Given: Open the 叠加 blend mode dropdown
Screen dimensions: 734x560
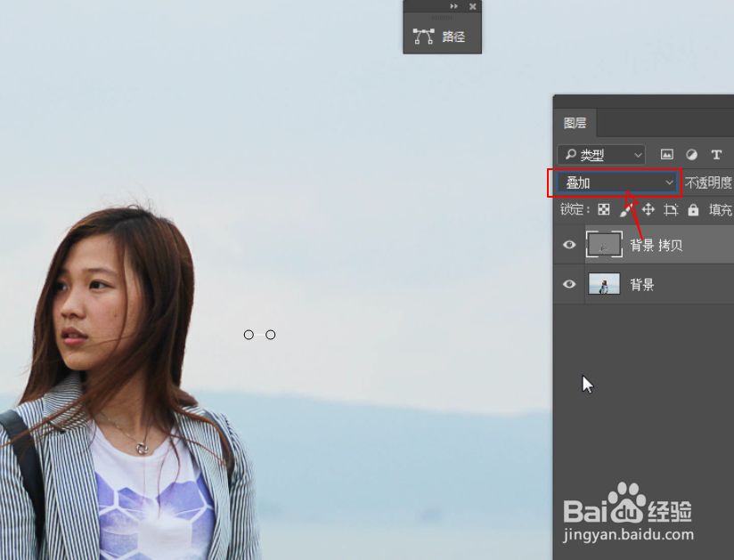Looking at the screenshot, I should tap(616, 183).
